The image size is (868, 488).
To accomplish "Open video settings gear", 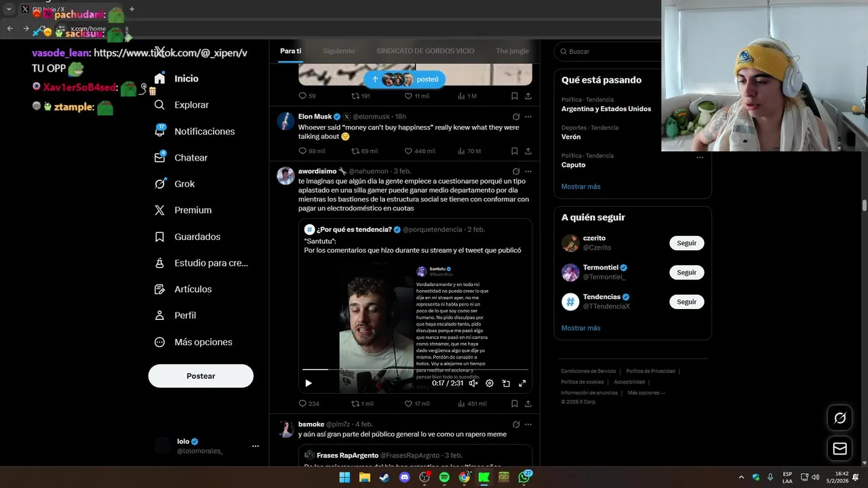I will point(490,383).
